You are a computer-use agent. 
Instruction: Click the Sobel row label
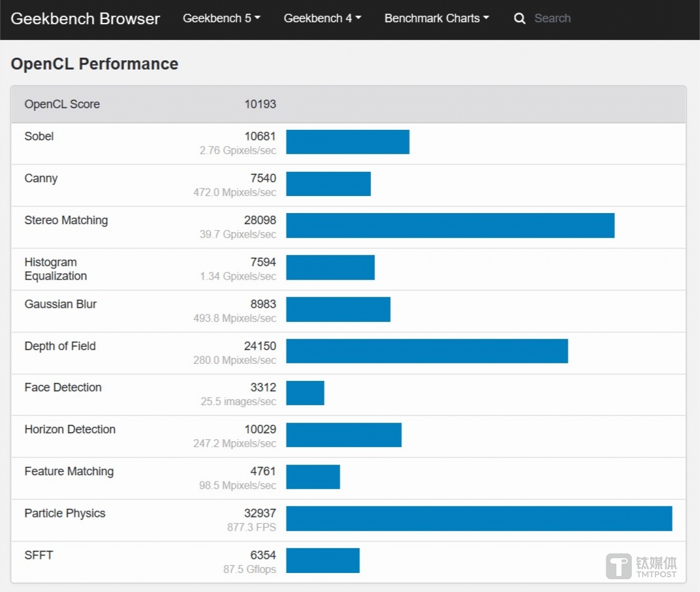click(39, 136)
